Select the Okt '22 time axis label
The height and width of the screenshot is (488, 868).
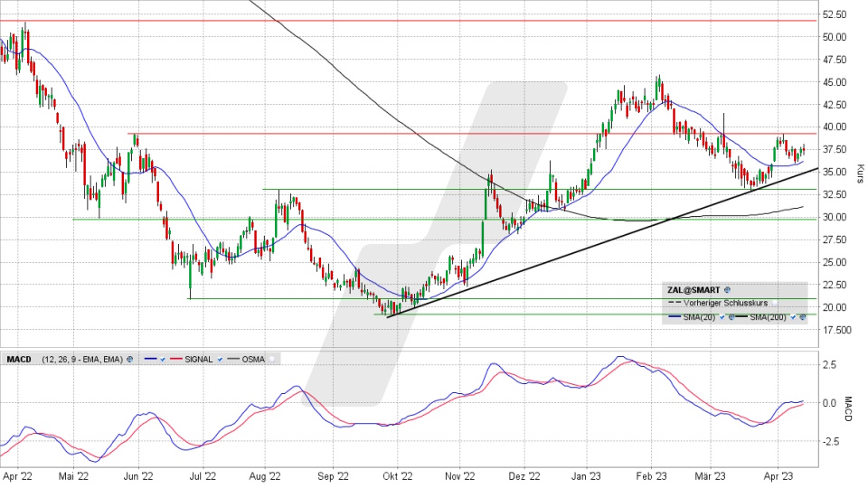pos(398,476)
